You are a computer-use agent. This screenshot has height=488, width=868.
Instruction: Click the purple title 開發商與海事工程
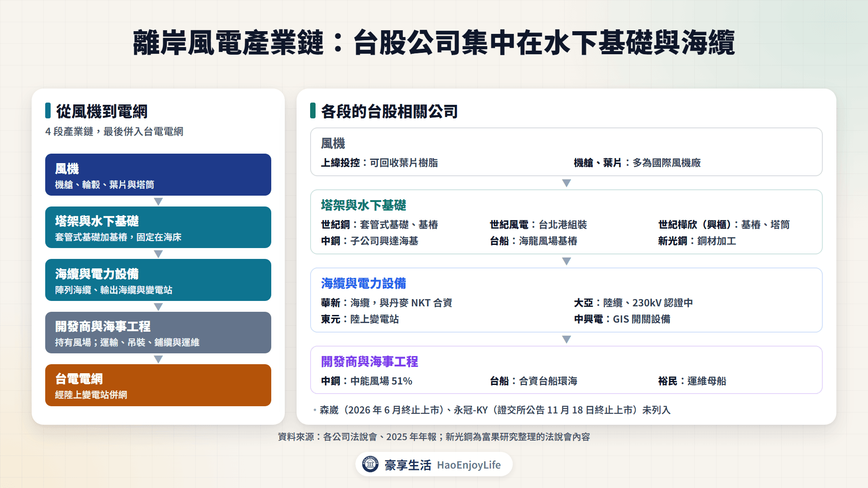click(x=369, y=362)
